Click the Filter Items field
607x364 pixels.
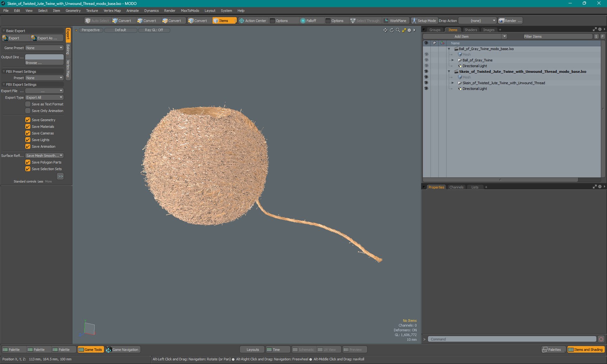coord(558,36)
